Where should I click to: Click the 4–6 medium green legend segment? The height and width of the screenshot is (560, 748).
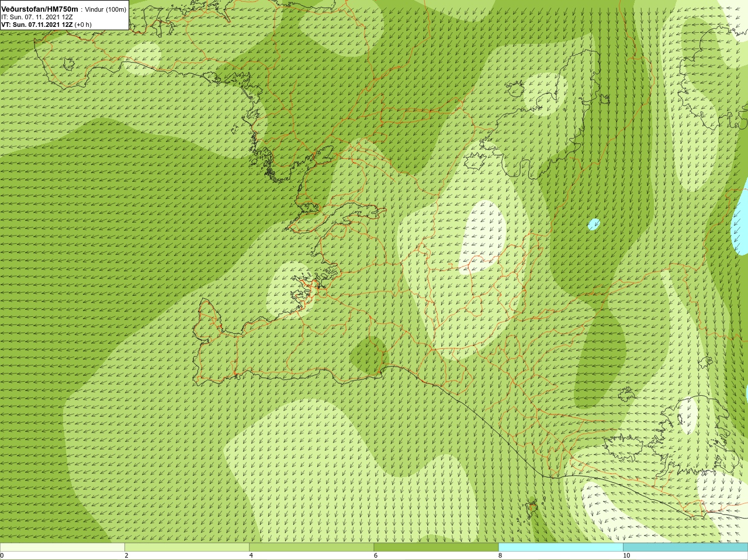311,547
